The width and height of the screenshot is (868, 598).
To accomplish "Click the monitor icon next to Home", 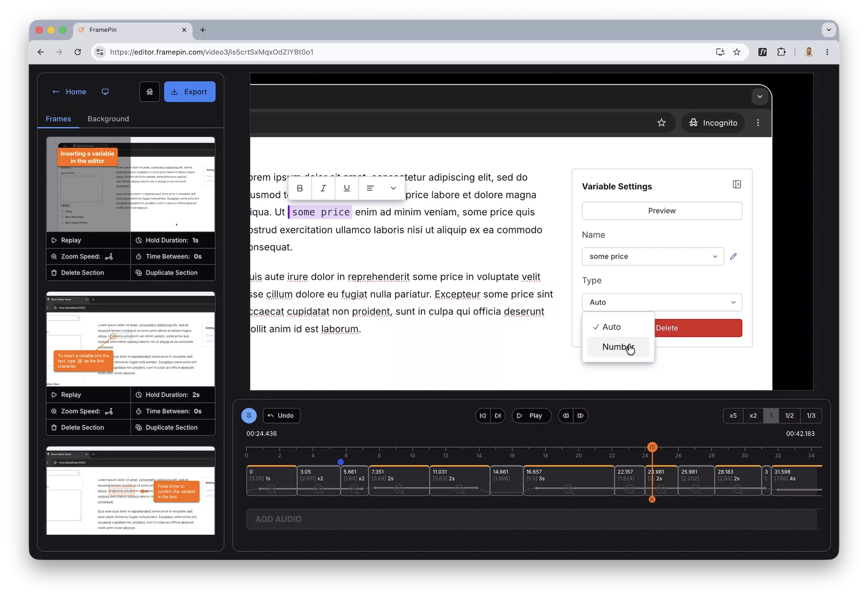I will [105, 92].
